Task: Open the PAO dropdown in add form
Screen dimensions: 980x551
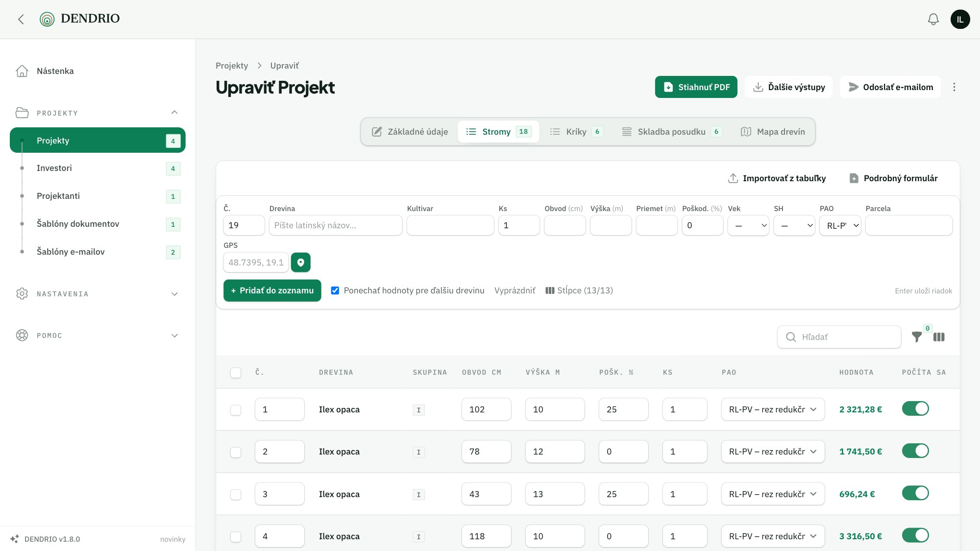Action: pos(840,226)
